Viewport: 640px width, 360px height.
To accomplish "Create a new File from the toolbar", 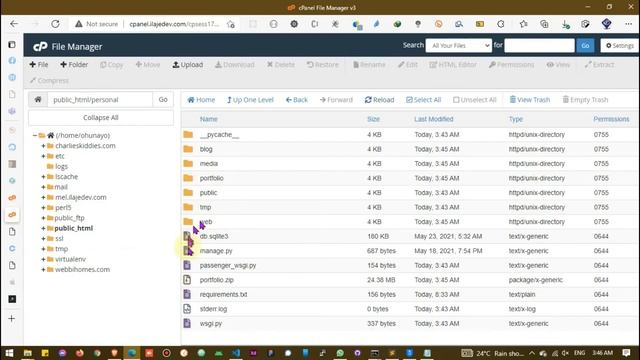I will click(x=39, y=64).
